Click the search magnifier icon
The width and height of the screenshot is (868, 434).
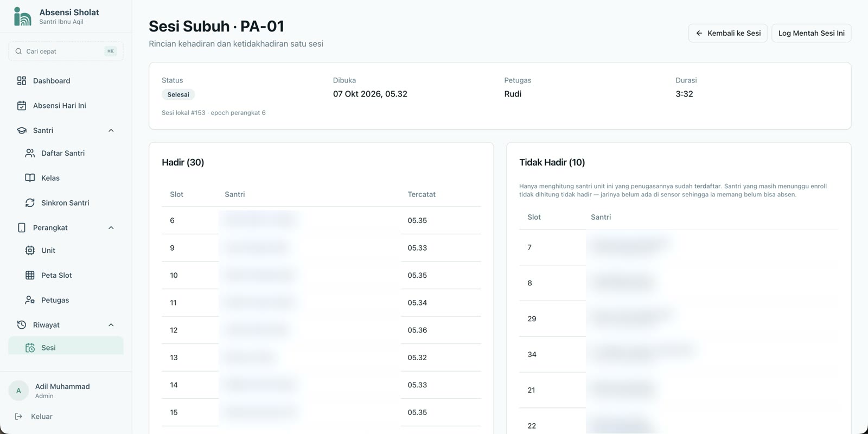tap(19, 52)
